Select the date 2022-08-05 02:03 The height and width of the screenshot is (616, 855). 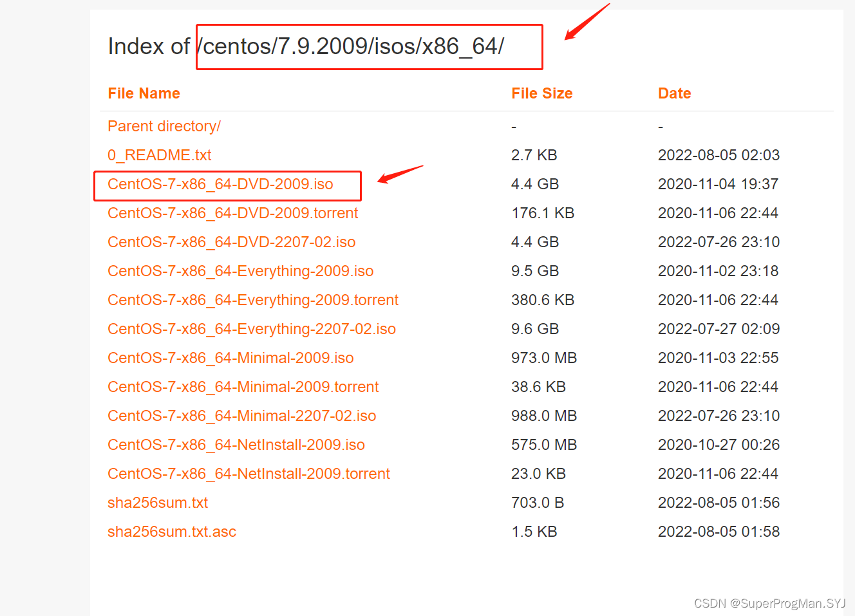coord(719,155)
